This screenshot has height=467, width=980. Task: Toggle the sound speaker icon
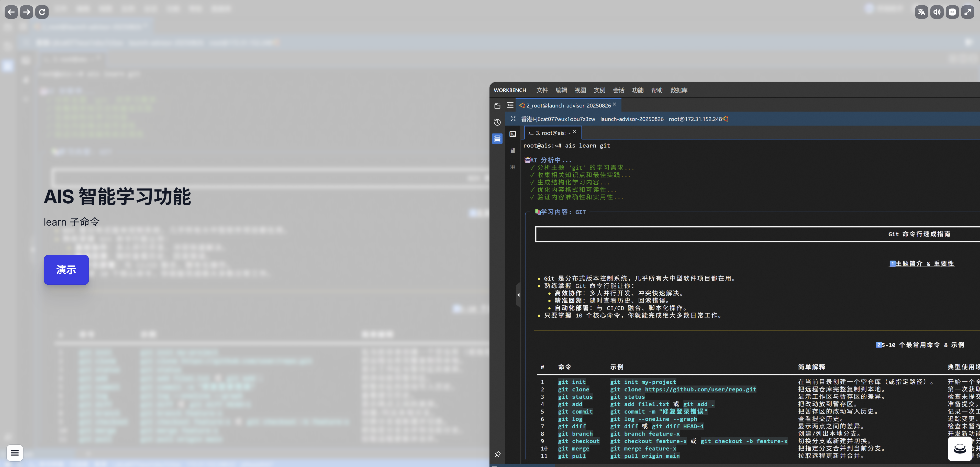point(937,12)
